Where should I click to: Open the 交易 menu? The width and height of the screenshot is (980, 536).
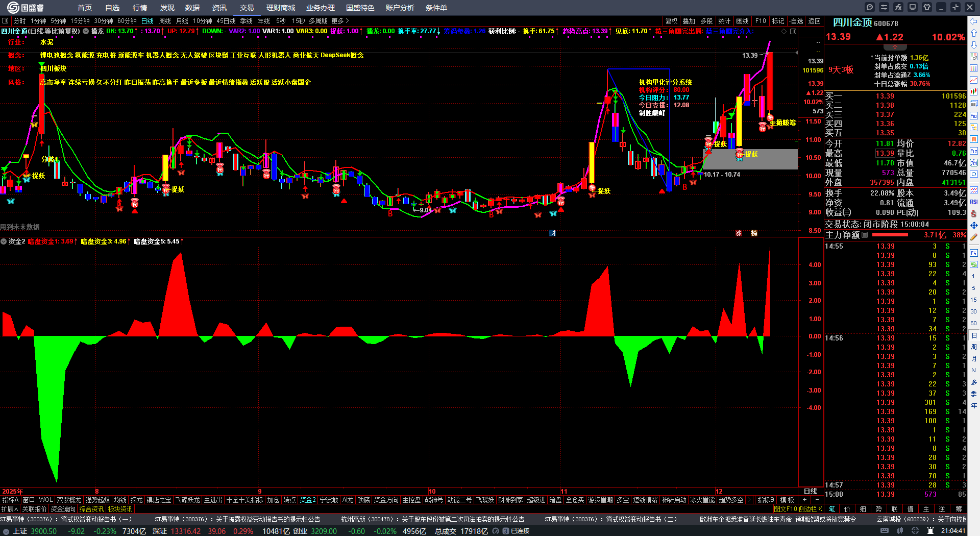(x=247, y=8)
